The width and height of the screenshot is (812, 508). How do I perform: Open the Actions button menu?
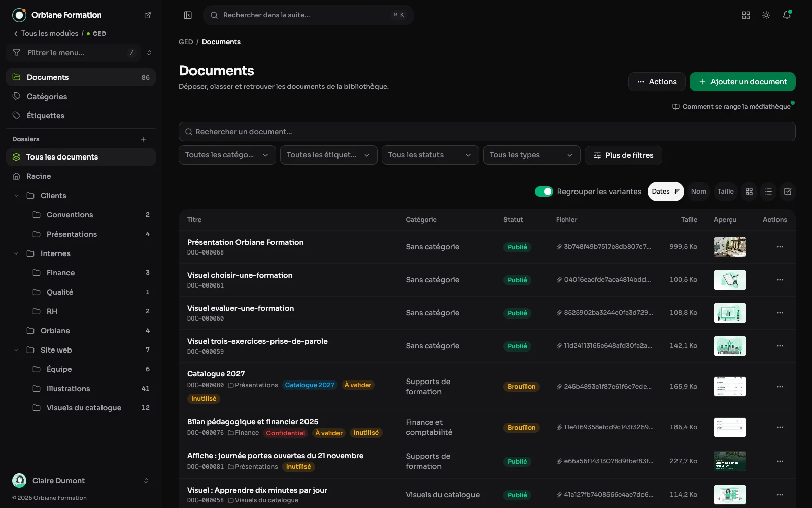click(657, 82)
